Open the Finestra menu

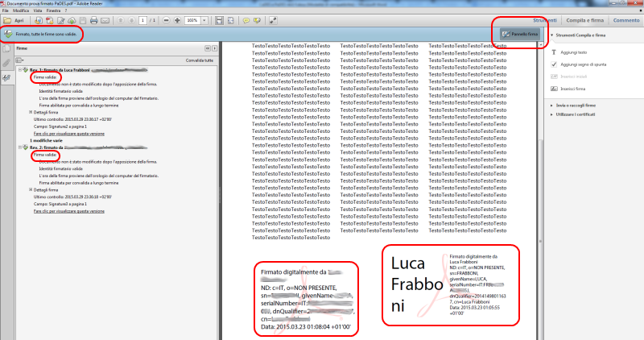tap(53, 10)
